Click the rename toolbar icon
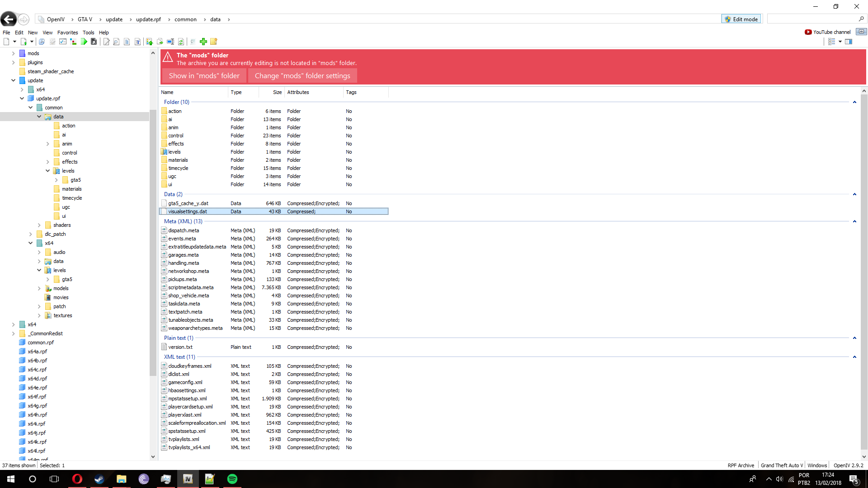Image resolution: width=868 pixels, height=488 pixels. coord(170,42)
